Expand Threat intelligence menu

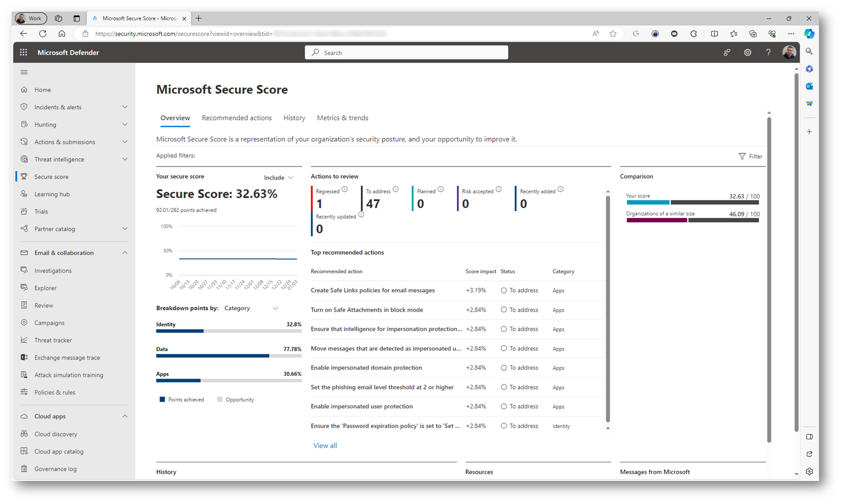pos(125,159)
